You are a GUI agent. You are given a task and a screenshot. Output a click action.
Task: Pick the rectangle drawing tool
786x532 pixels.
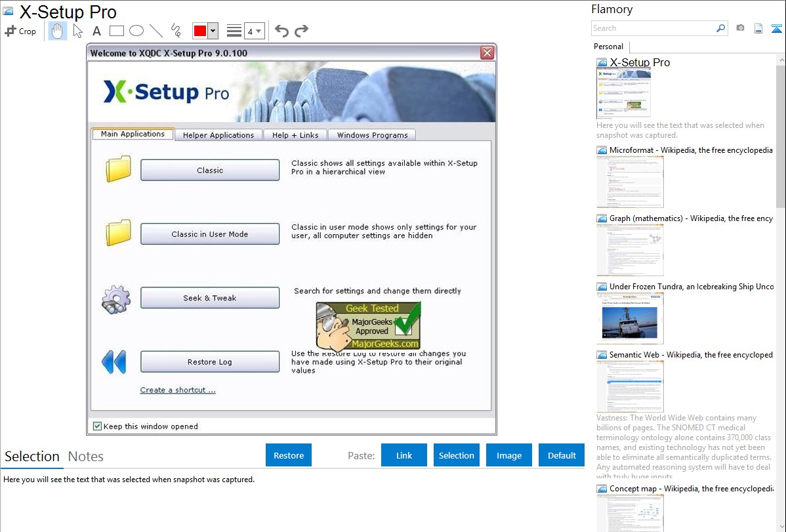[x=116, y=31]
